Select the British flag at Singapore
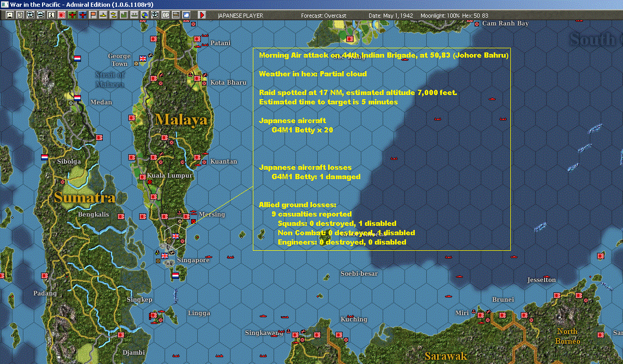This screenshot has width=623, height=364. point(165,255)
